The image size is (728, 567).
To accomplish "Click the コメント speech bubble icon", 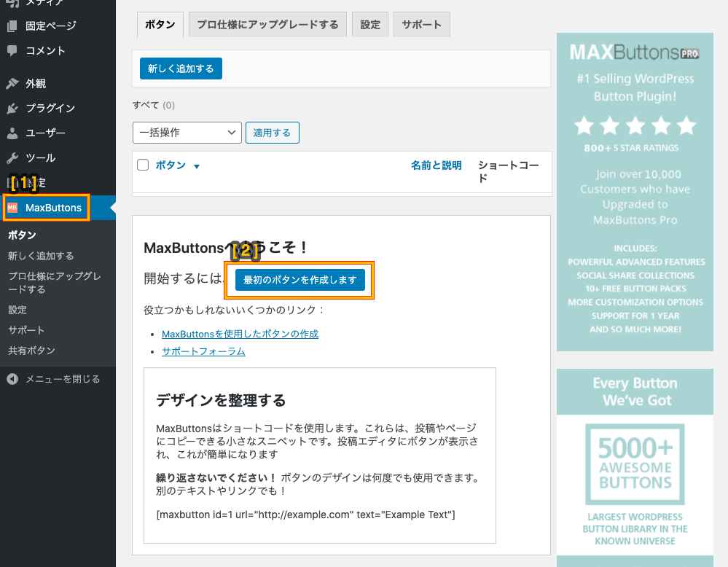I will click(x=12, y=50).
